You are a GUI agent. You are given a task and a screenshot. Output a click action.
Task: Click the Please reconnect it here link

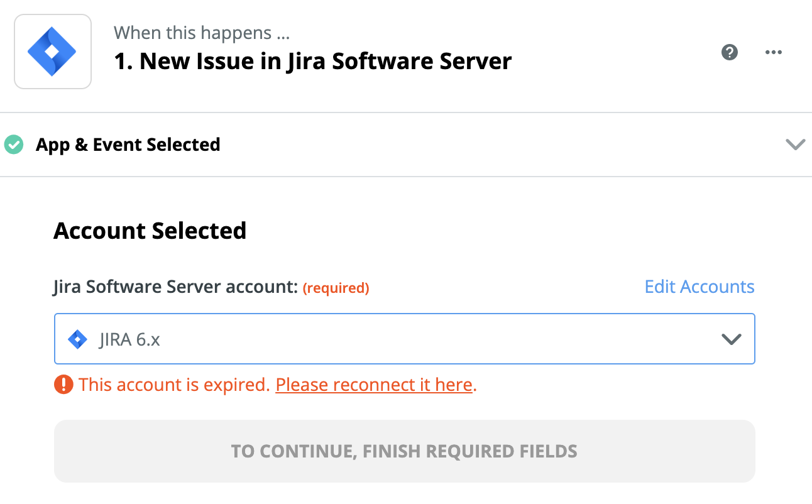[374, 384]
